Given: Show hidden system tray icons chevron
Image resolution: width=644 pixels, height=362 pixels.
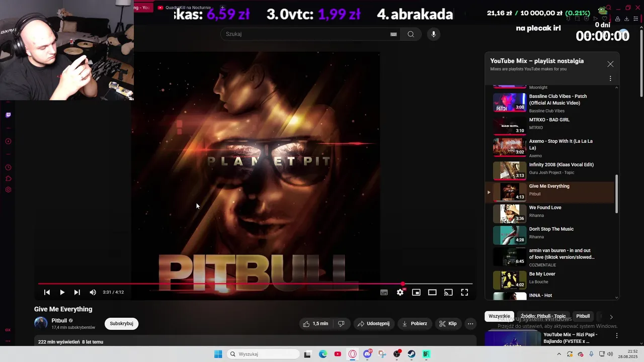Looking at the screenshot, I should click(558, 354).
